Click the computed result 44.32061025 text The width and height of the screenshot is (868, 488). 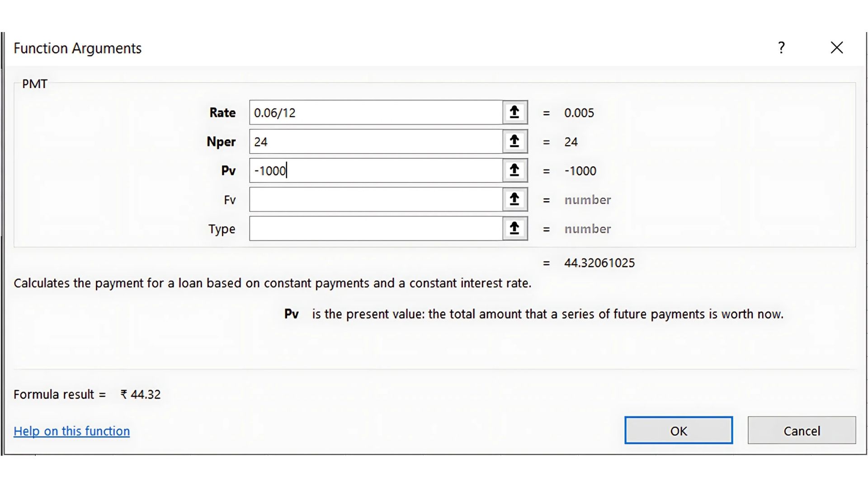[x=599, y=263]
